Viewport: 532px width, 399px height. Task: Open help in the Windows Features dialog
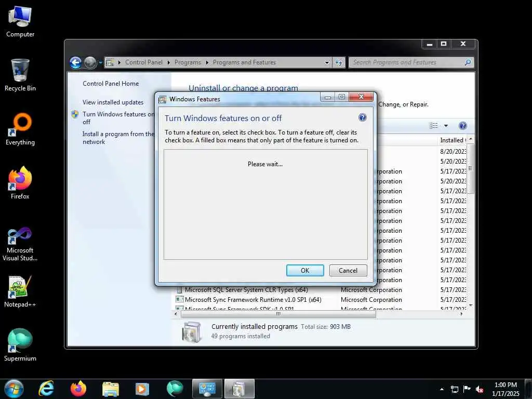pyautogui.click(x=362, y=118)
